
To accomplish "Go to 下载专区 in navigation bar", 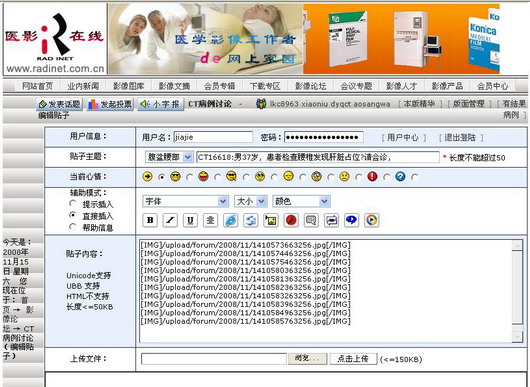I will tap(265, 86).
